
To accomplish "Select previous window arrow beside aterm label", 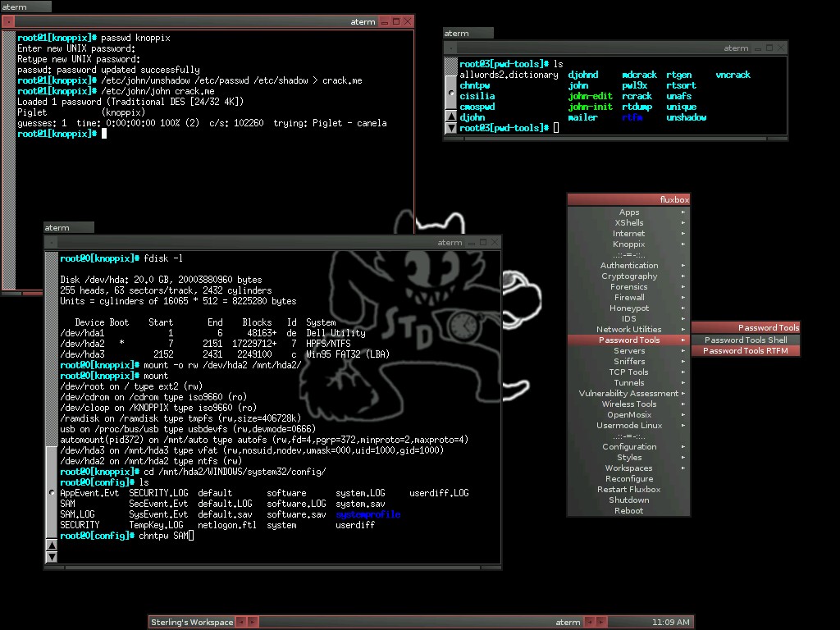I will (589, 622).
